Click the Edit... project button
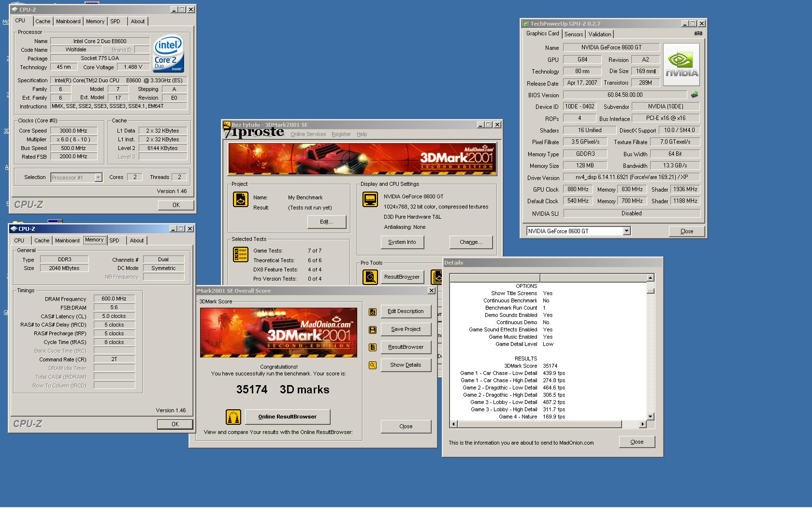The height and width of the screenshot is (508, 812). [326, 222]
